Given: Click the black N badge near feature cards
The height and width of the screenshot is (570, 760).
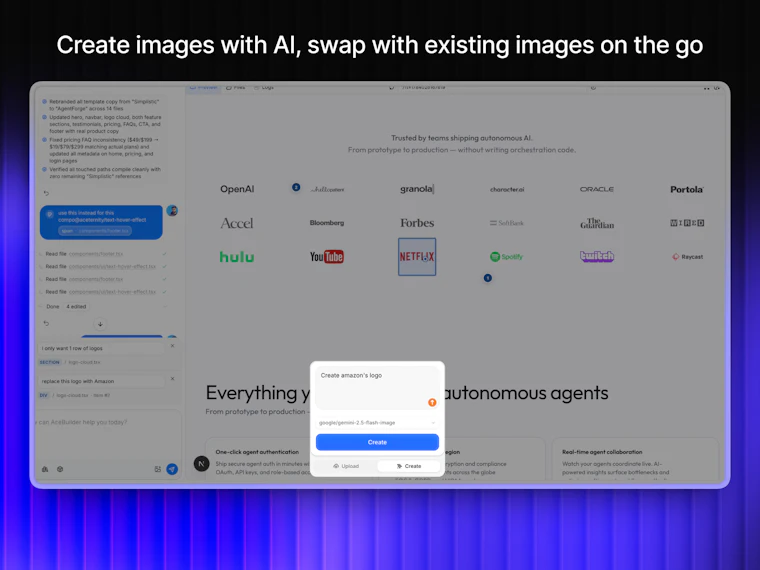Looking at the screenshot, I should point(201,464).
